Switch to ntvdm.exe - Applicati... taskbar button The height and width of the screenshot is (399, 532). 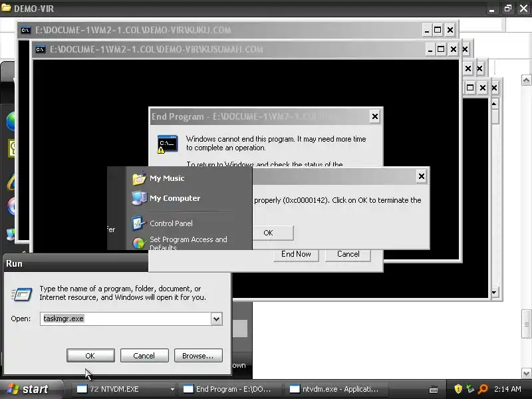336,389
